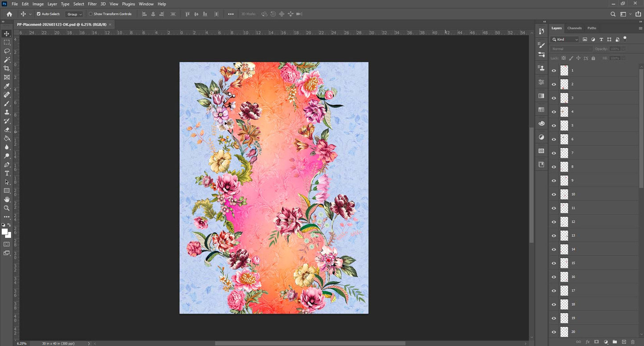
Task: Select the Pen tool
Action: tap(7, 165)
